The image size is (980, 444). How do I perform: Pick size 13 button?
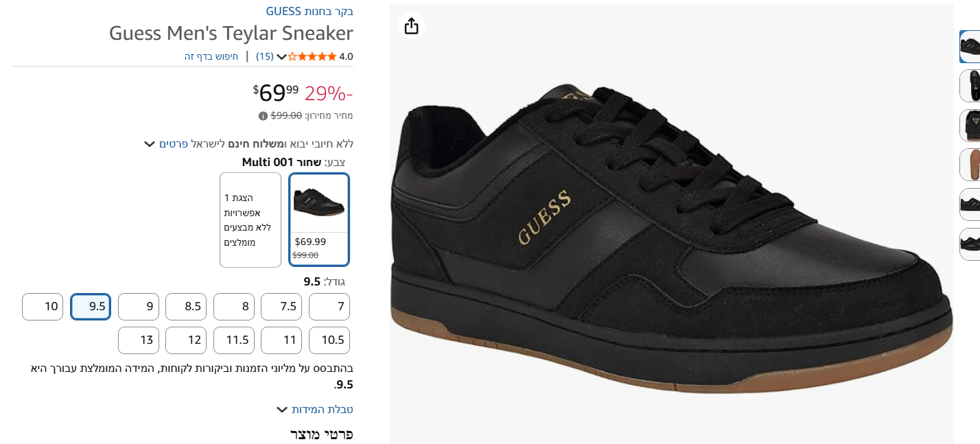coord(139,340)
